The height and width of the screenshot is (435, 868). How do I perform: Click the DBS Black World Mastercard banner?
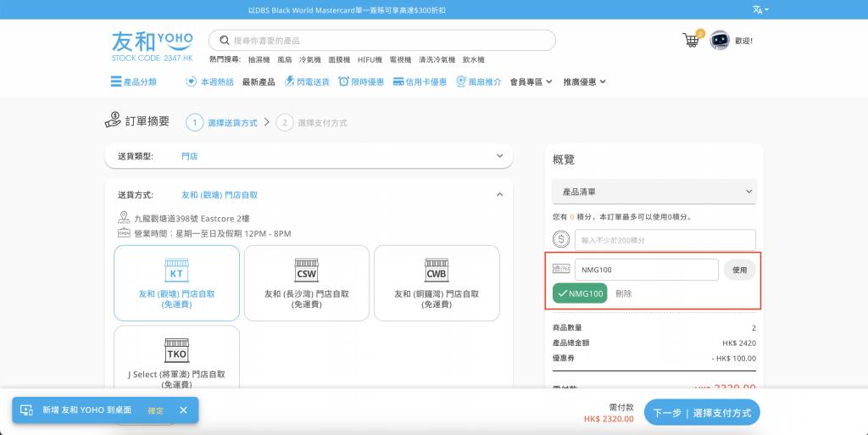[347, 10]
